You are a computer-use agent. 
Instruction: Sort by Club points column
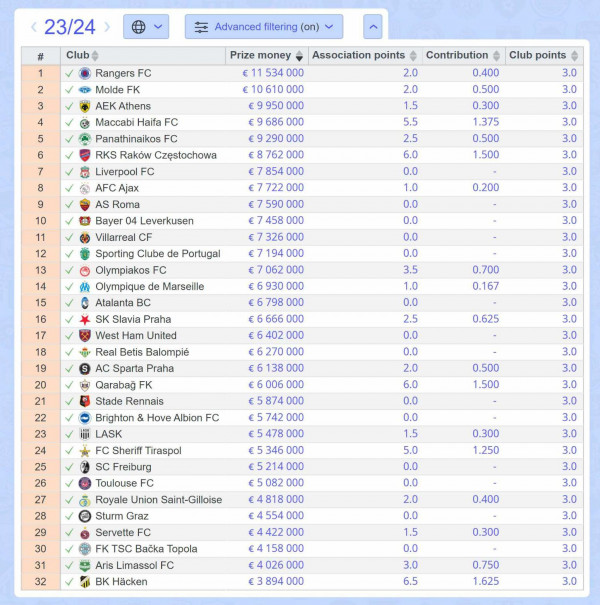click(x=544, y=56)
